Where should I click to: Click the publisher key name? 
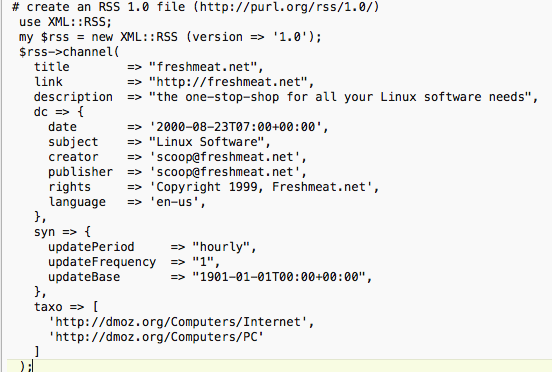pyautogui.click(x=81, y=172)
